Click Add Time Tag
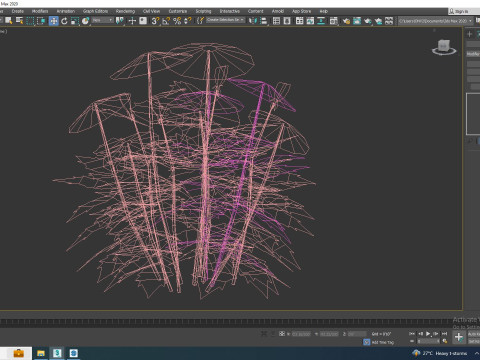The image size is (480, 360). [x=383, y=342]
